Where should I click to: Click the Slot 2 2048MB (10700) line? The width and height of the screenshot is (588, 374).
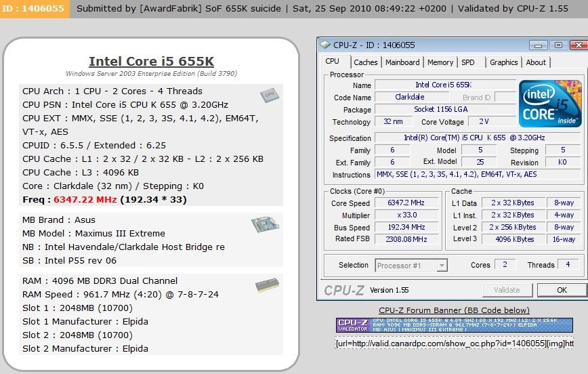[78, 335]
